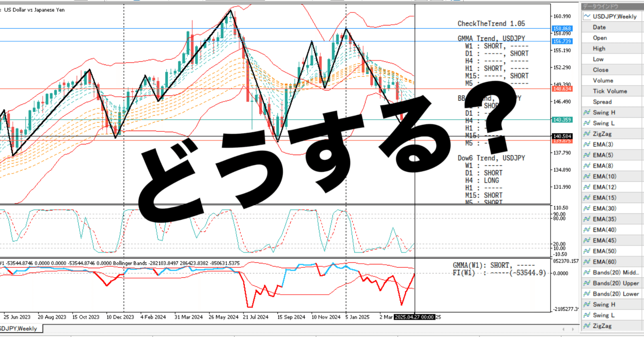Viewport: 644px width, 337px height.
Task: Click the indicator icon beside EMA(30)
Action: (x=587, y=209)
